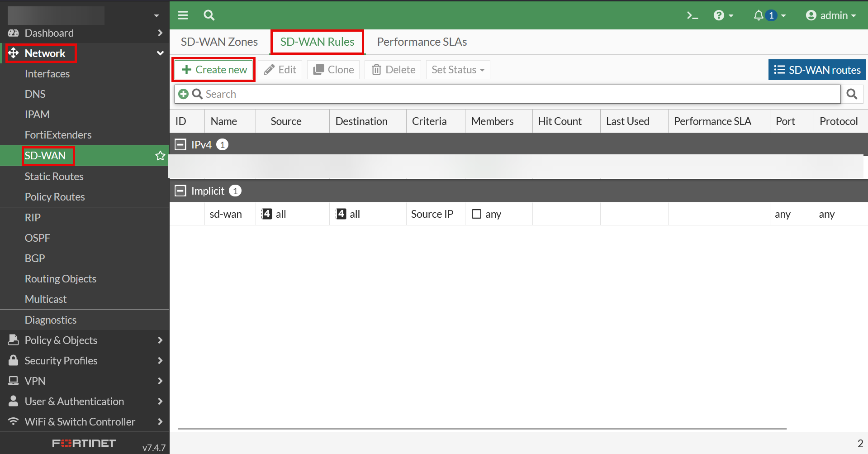Image resolution: width=868 pixels, height=454 pixels.
Task: Open Static Routes in the sidebar
Action: 54,177
